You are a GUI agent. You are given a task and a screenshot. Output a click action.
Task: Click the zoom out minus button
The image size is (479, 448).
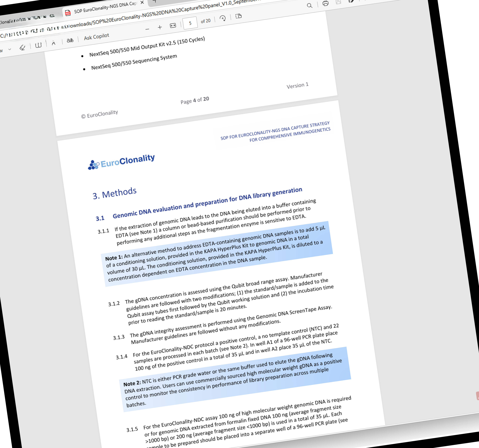point(147,29)
